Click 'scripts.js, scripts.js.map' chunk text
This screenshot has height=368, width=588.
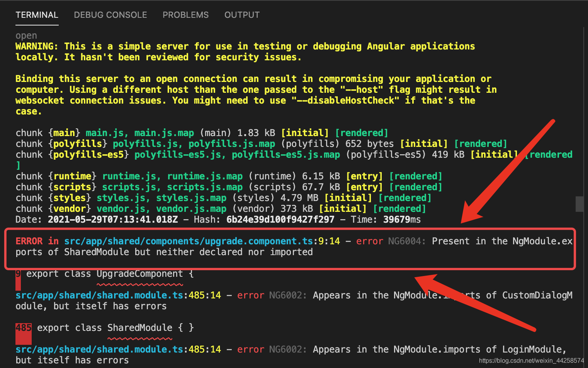(x=172, y=187)
